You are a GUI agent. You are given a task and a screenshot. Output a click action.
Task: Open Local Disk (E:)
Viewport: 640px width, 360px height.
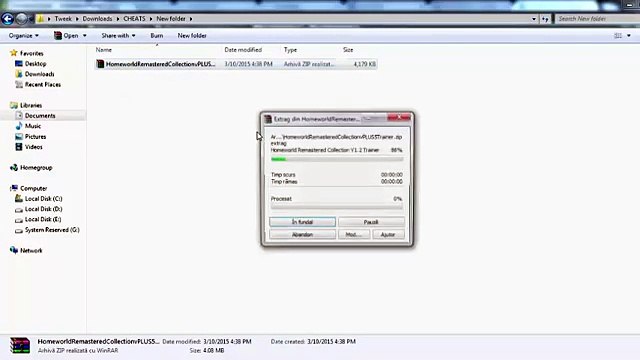43,220
